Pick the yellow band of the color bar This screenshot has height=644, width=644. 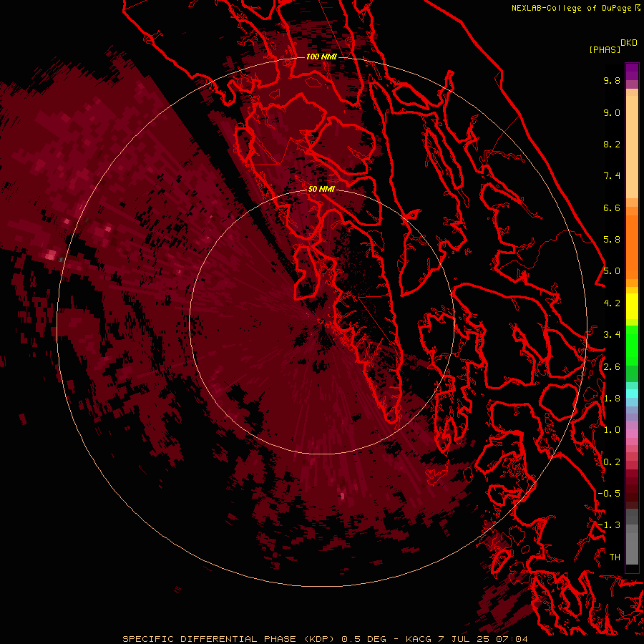pyautogui.click(x=632, y=306)
